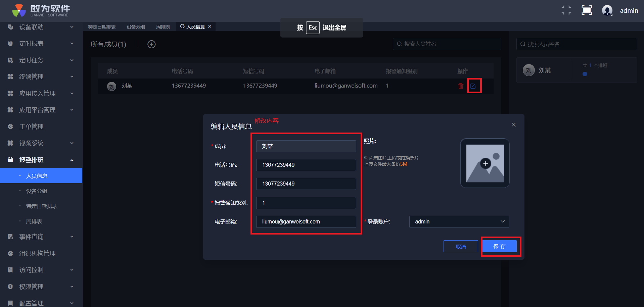Click the 工单管理 gear icon

click(10, 127)
